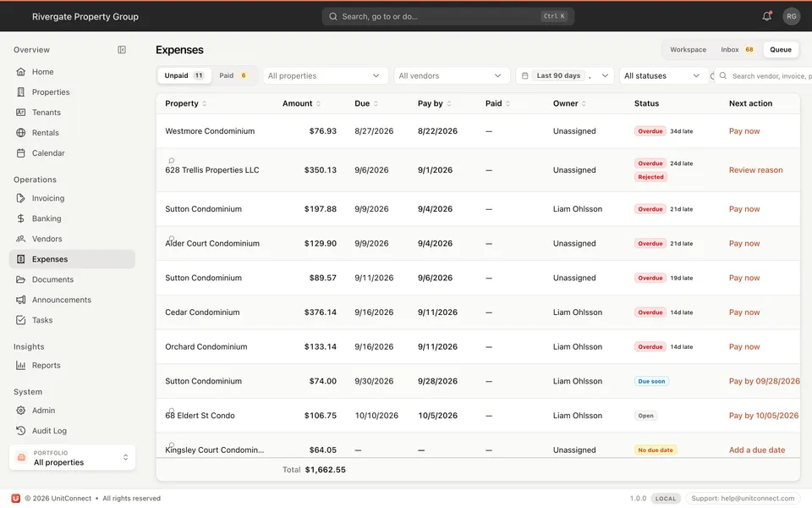The image size is (812, 508).
Task: Click the Invoicing tag icon
Action: pos(20,198)
